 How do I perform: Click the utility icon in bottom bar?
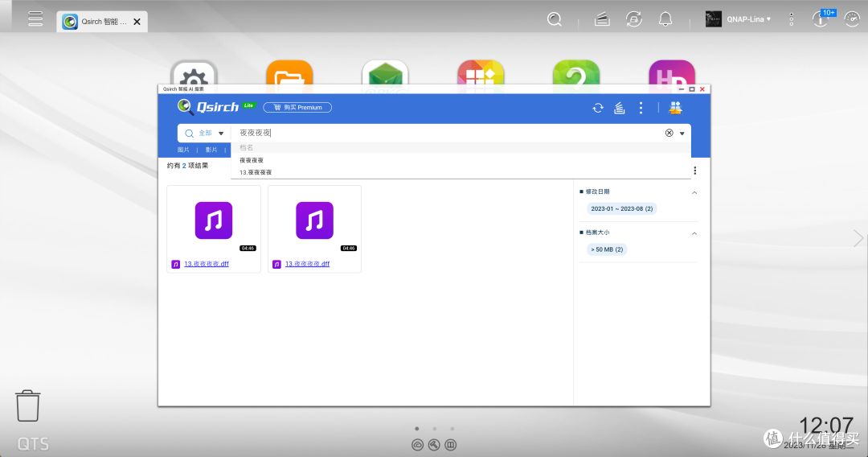434,445
